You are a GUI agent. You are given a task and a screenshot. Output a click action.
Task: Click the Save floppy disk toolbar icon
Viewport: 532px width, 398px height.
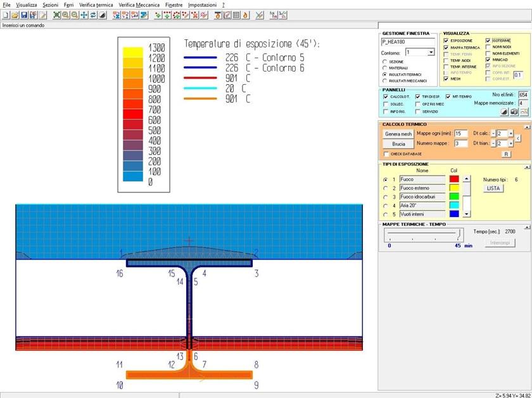pos(24,15)
